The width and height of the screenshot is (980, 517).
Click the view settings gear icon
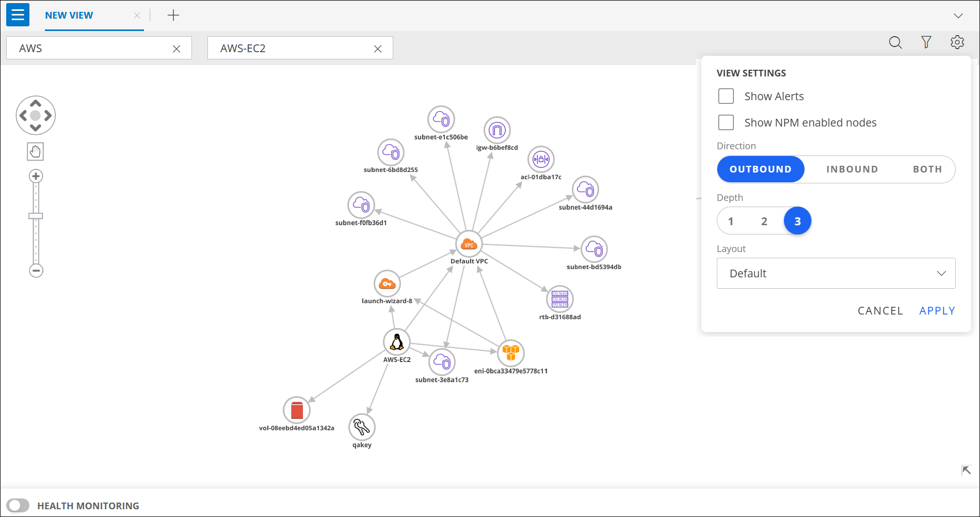tap(957, 42)
